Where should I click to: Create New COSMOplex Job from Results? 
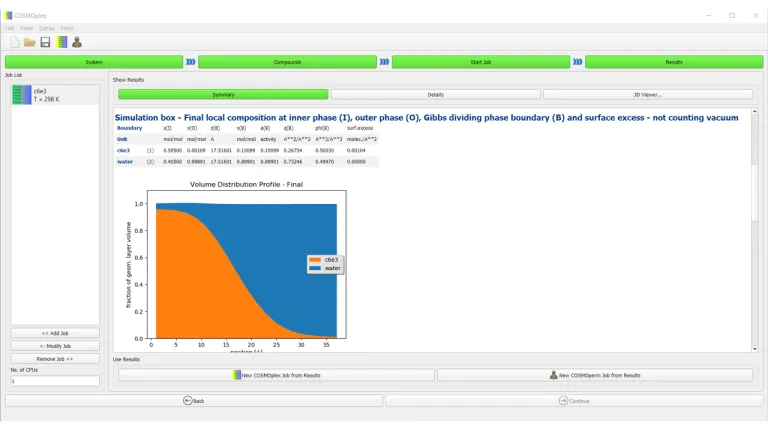(x=276, y=375)
